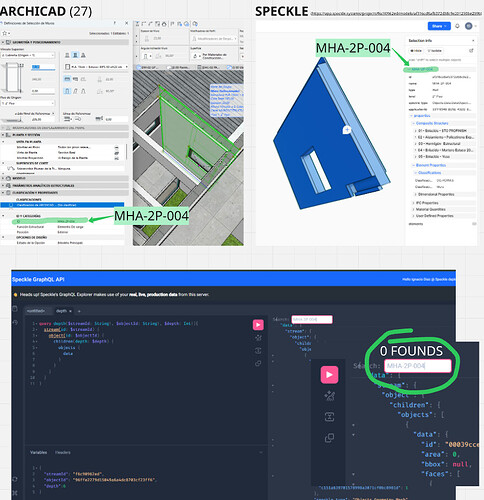Screen dimensions: 484x500
Task: Click the prettify query icon in GraphiQL
Action: click(x=258, y=338)
